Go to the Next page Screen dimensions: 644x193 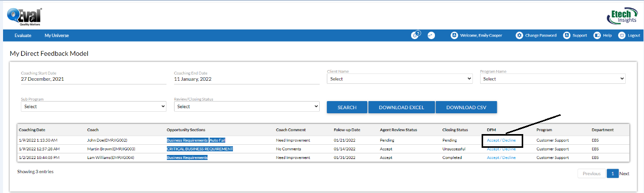point(624,173)
